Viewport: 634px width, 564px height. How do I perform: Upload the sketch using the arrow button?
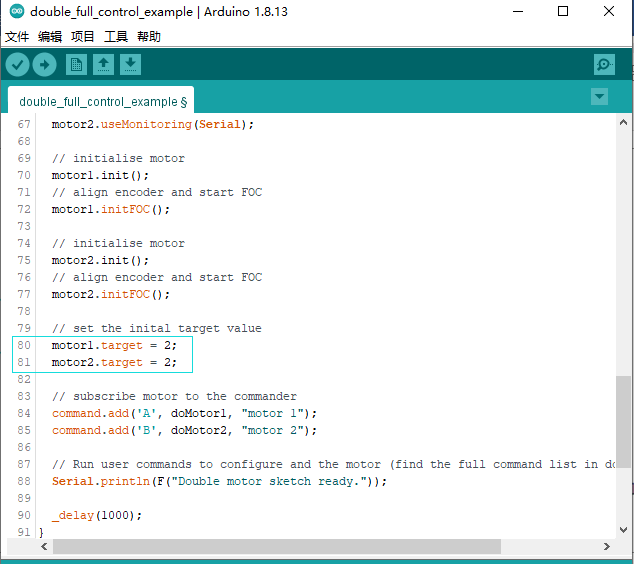pyautogui.click(x=44, y=65)
